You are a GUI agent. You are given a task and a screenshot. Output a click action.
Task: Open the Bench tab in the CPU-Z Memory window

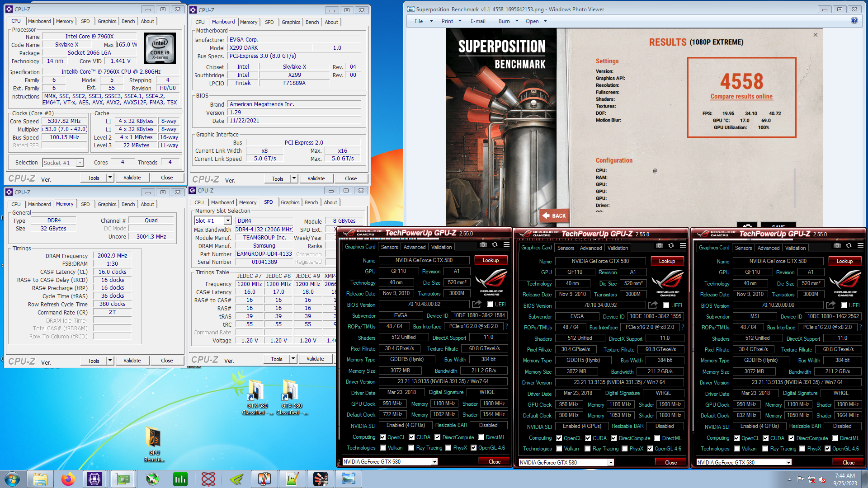[x=128, y=204]
